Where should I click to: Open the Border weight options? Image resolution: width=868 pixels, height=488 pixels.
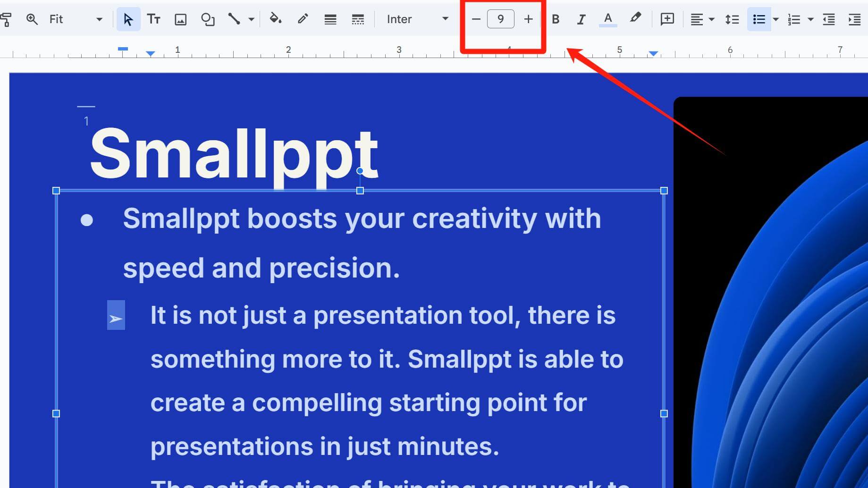330,19
